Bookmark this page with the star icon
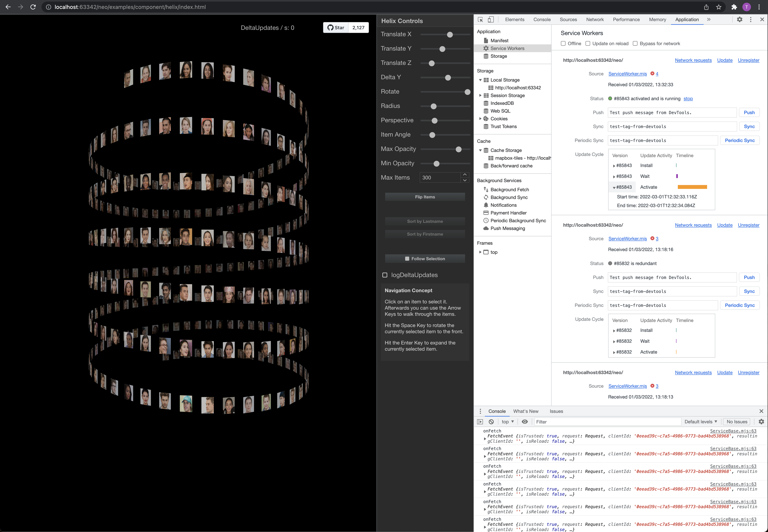The height and width of the screenshot is (532, 768). click(x=719, y=7)
